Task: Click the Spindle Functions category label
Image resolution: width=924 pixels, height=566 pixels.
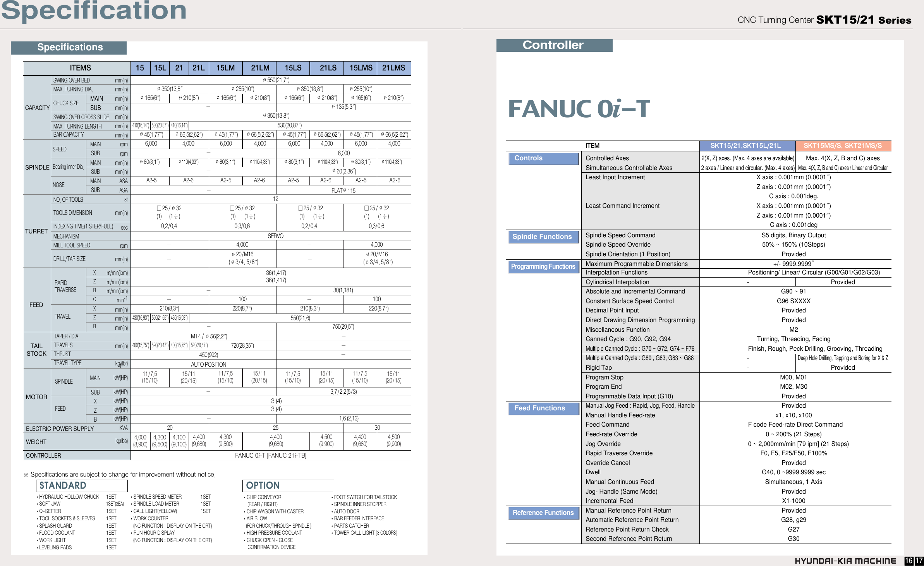Action: point(543,237)
